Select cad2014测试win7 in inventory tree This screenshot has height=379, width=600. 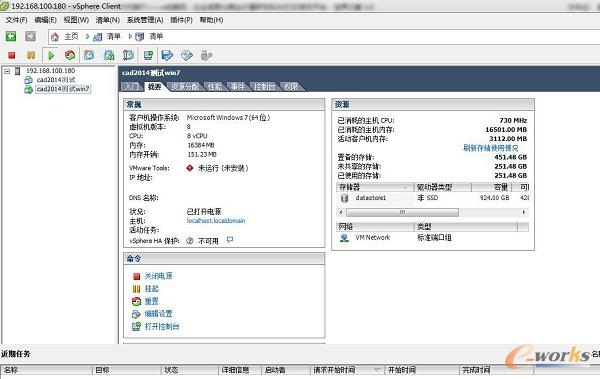pos(63,89)
